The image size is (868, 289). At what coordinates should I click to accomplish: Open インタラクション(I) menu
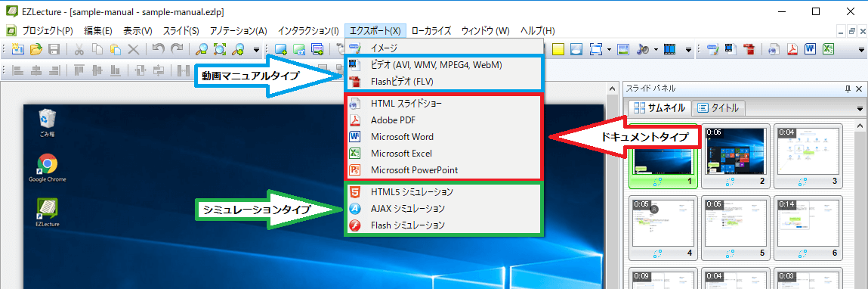(x=308, y=30)
